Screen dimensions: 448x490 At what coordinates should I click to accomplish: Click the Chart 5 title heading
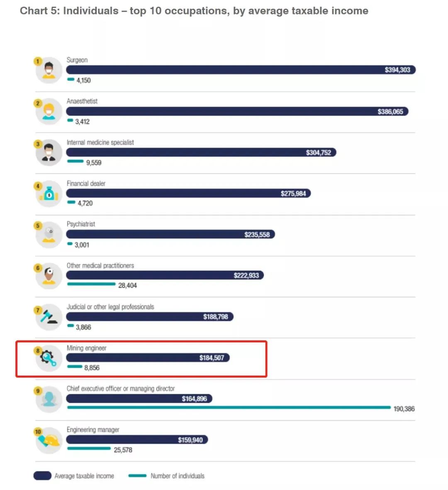pyautogui.click(x=194, y=11)
